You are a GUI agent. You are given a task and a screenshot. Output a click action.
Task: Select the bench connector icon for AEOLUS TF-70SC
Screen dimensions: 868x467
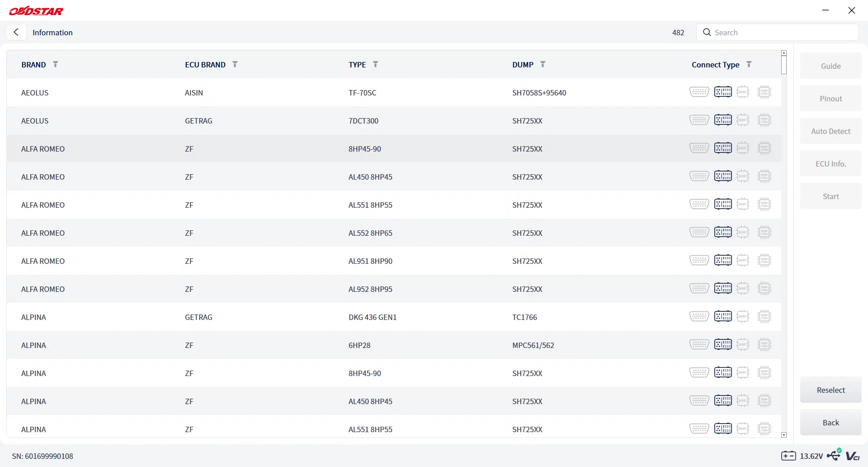click(723, 92)
